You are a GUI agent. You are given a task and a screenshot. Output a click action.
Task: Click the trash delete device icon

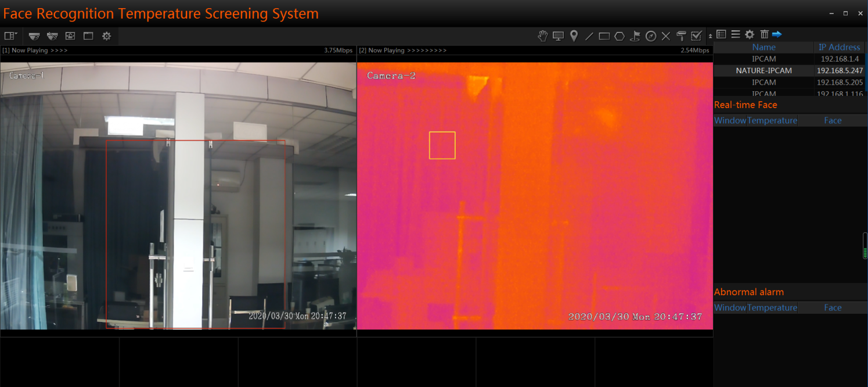click(x=764, y=34)
